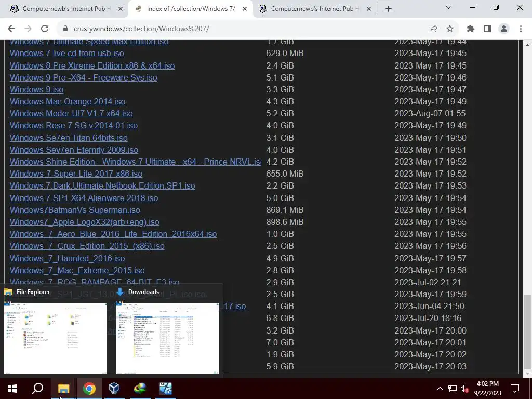Open the VirtualBox cube taskbar icon

[114, 389]
